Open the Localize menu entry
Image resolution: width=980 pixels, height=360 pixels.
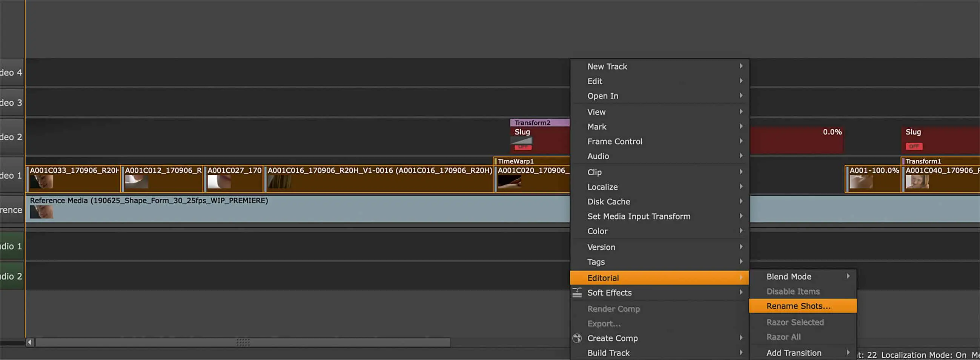coord(602,187)
